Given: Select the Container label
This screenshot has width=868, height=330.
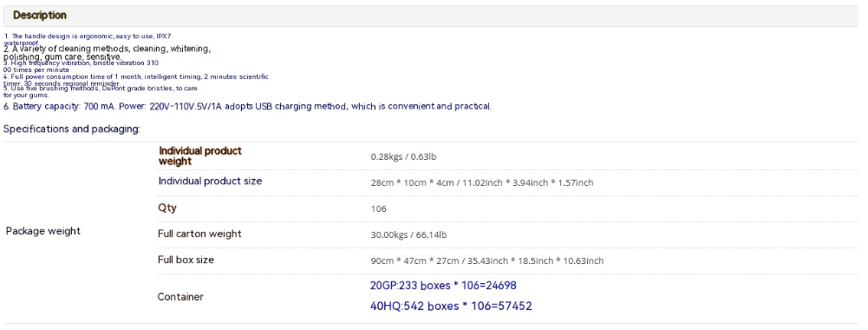Looking at the screenshot, I should 180,297.
